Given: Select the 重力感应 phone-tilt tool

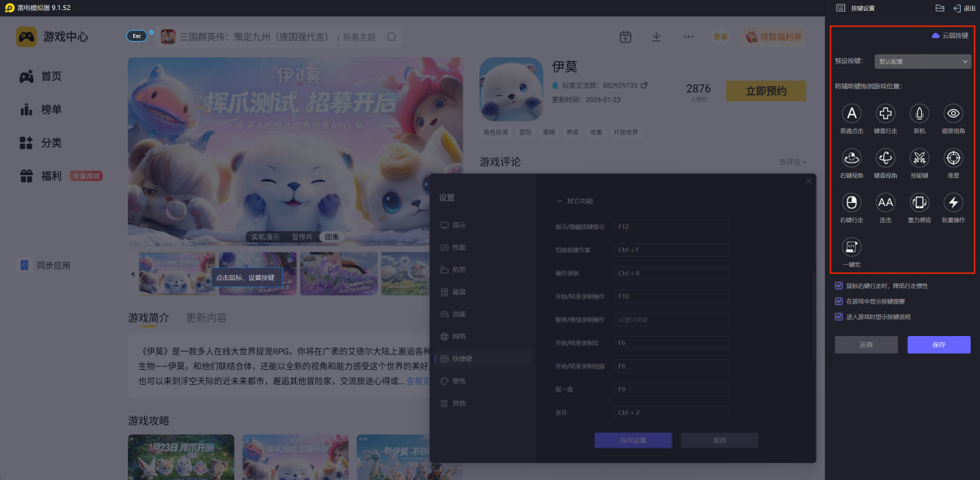Looking at the screenshot, I should coord(920,203).
